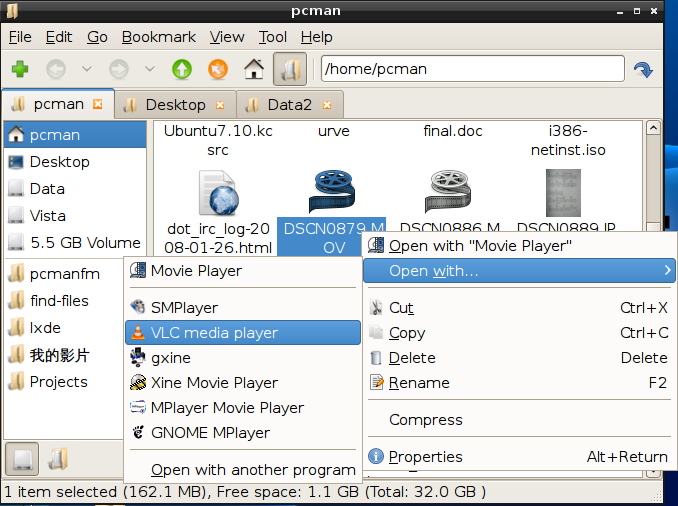Close the Desktop tab using its X icon
678x506 pixels.
pos(221,104)
